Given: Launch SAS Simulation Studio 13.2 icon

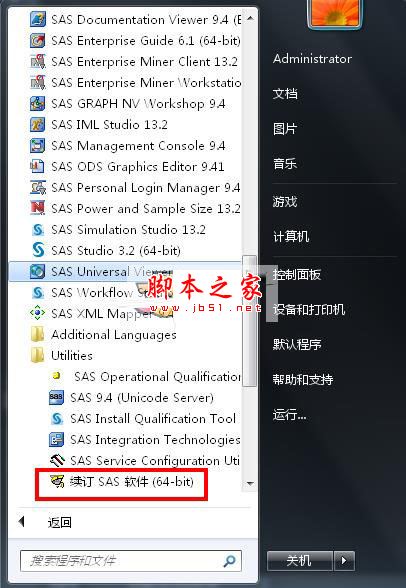Looking at the screenshot, I should [x=37, y=229].
